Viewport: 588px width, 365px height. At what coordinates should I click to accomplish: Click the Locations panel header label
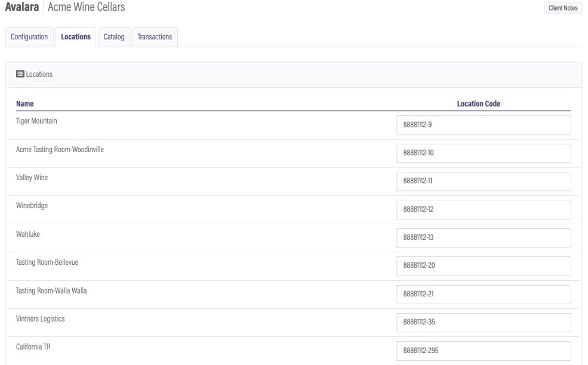click(x=39, y=74)
